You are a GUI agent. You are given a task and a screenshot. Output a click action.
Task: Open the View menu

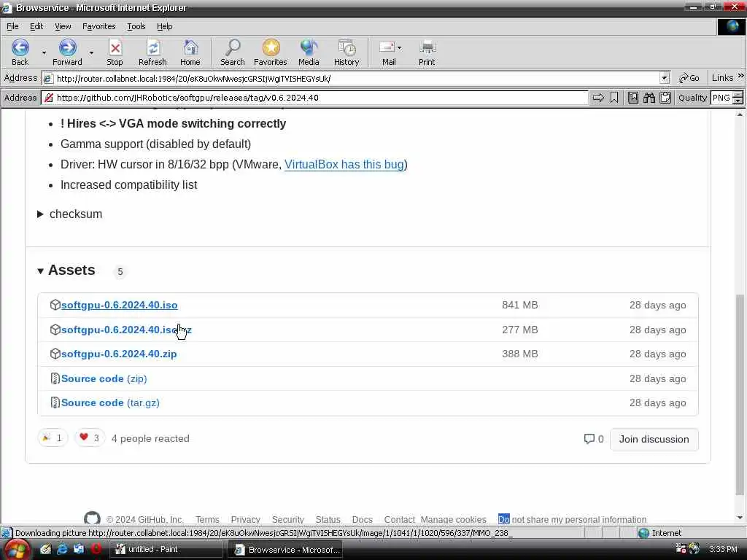63,26
